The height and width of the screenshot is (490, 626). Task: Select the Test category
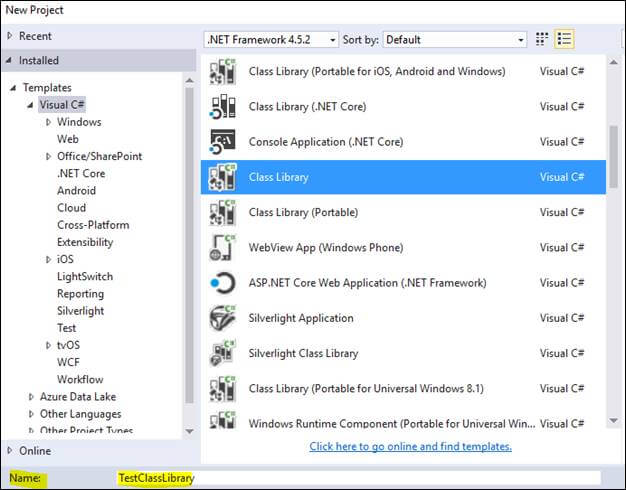(x=66, y=328)
